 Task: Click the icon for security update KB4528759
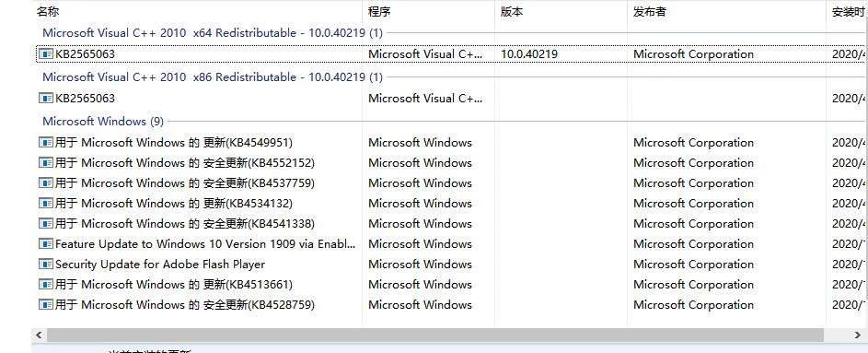point(46,305)
